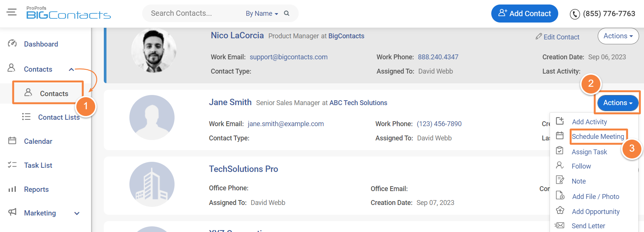
Task: Click Jane Smith's phone (123) 456-7890
Action: click(x=439, y=124)
